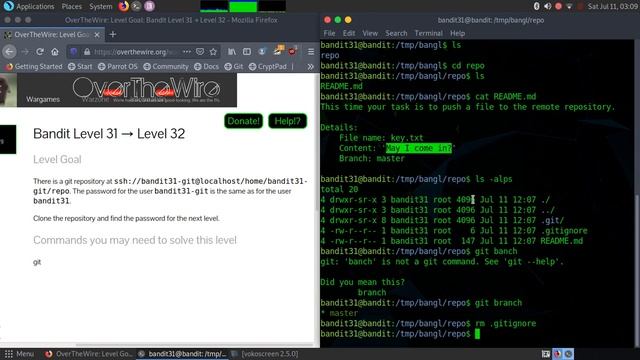
Task: Bookmark this page with the star
Action: coord(213,52)
